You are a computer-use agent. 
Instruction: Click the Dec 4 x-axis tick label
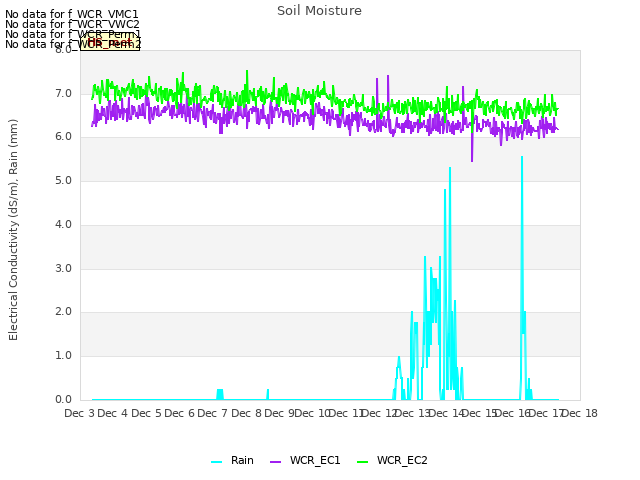point(113,413)
